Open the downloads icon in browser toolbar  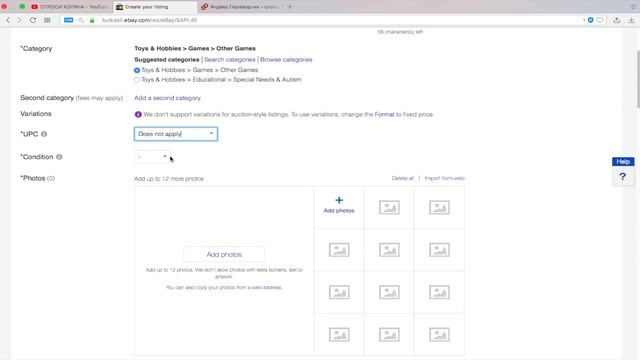[631, 20]
